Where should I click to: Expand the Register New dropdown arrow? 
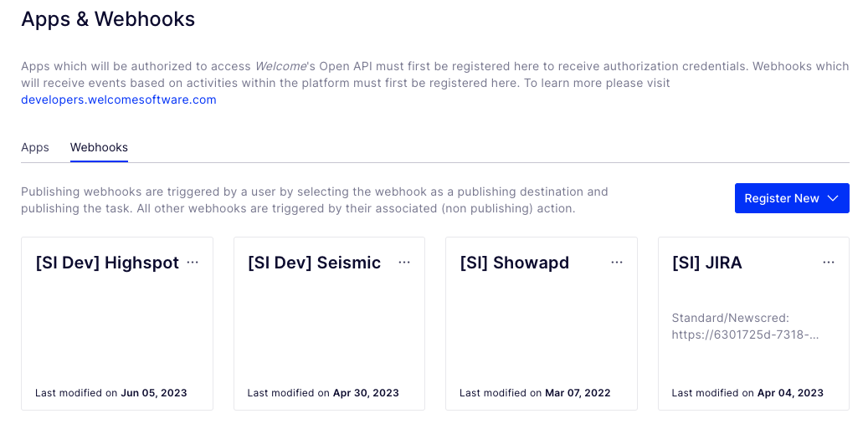click(x=832, y=198)
